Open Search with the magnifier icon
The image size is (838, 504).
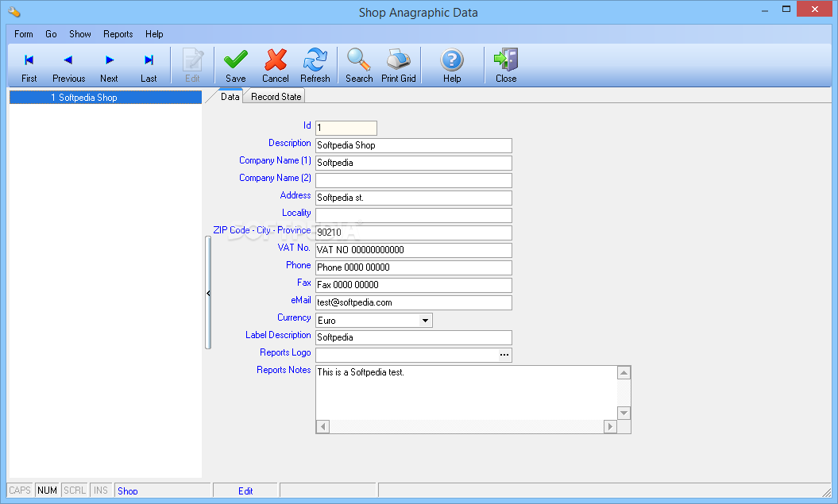pos(359,66)
